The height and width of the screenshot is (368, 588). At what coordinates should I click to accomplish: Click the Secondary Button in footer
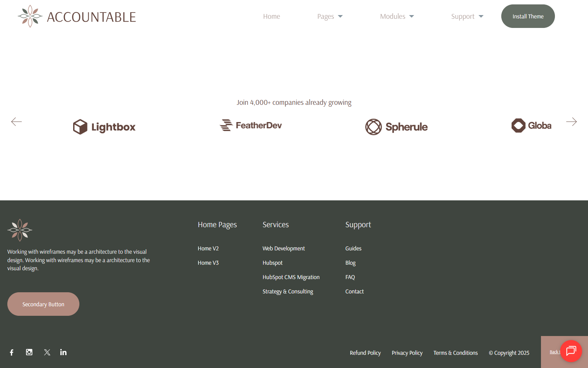tap(43, 304)
